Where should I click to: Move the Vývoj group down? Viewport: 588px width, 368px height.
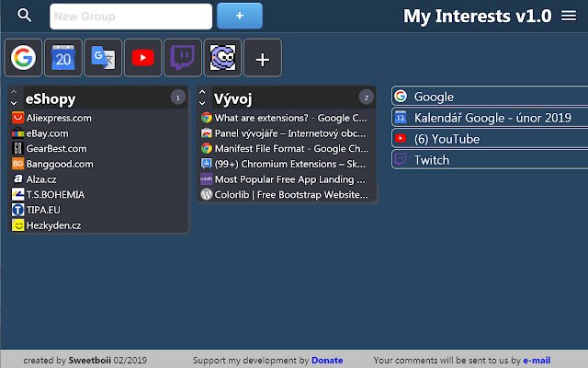pyautogui.click(x=202, y=103)
